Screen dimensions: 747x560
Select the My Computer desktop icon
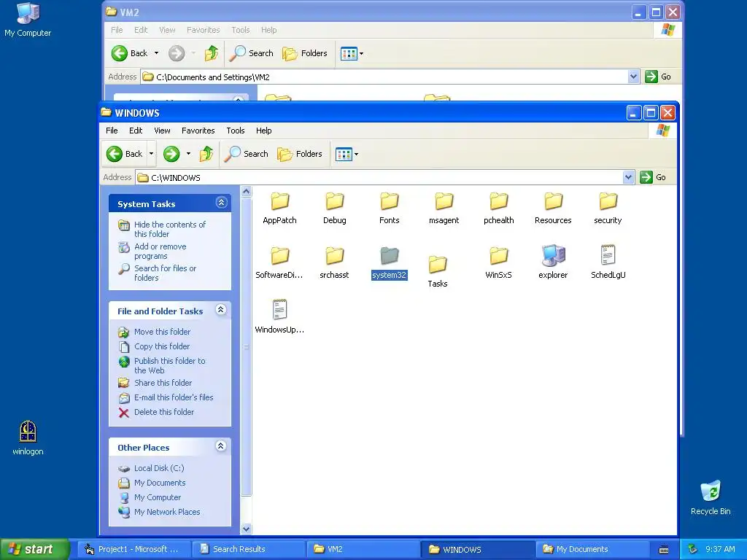[x=28, y=19]
